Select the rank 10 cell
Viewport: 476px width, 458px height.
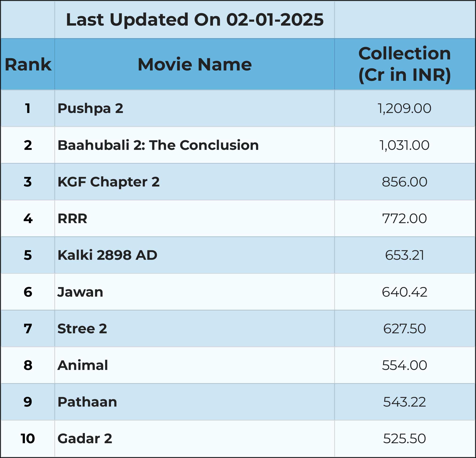28,439
